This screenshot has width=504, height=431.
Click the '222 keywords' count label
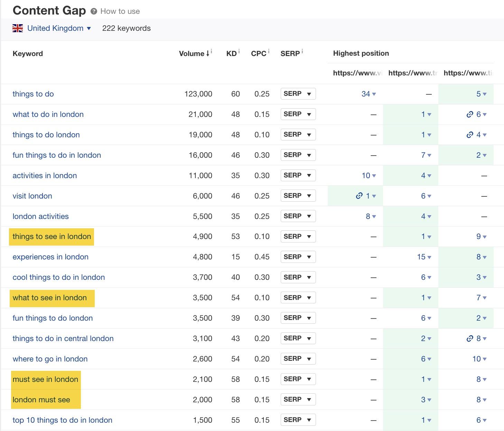127,28
